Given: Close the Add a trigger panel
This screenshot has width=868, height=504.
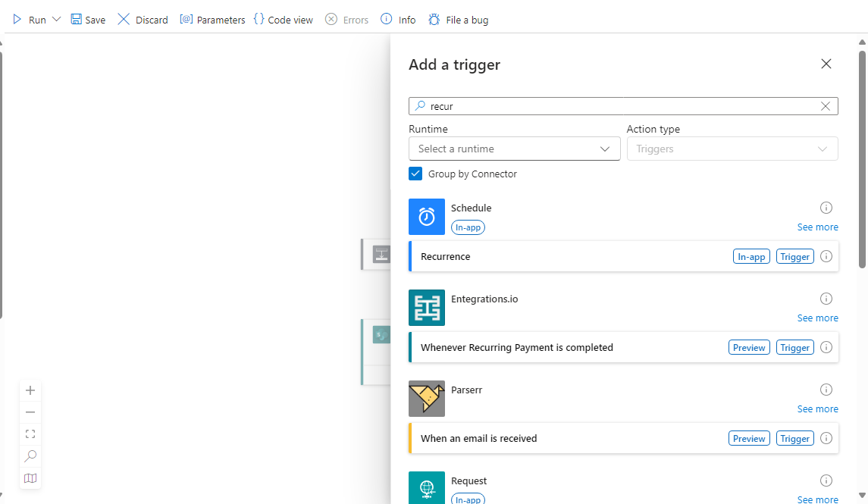Looking at the screenshot, I should (826, 64).
